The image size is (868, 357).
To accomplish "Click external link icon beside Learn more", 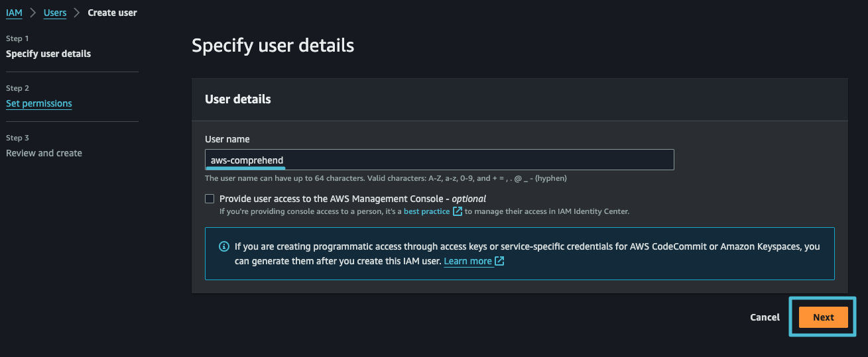I will [x=499, y=261].
